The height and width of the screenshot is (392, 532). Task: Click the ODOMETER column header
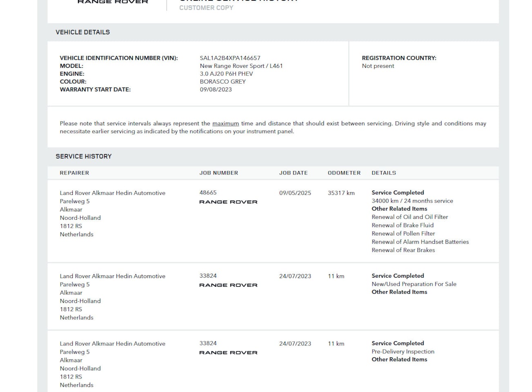(344, 173)
